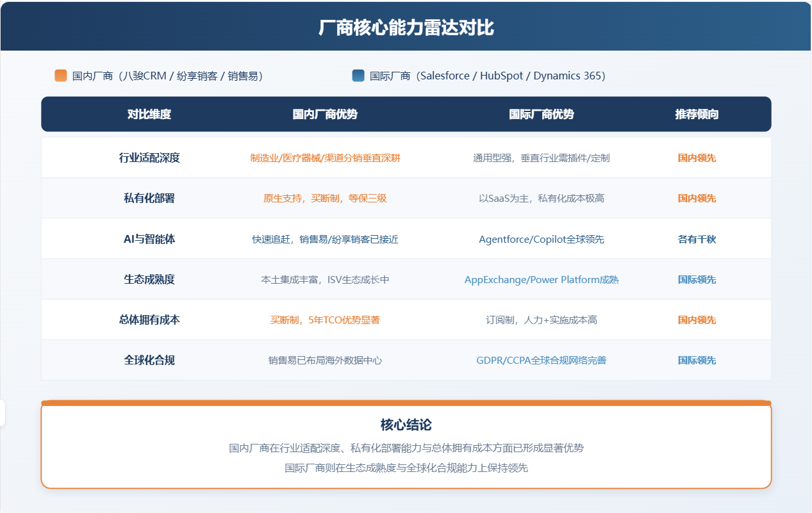This screenshot has width=812, height=513.
Task: Click the blue 国际厂商 legend swatch
Action: coord(358,76)
